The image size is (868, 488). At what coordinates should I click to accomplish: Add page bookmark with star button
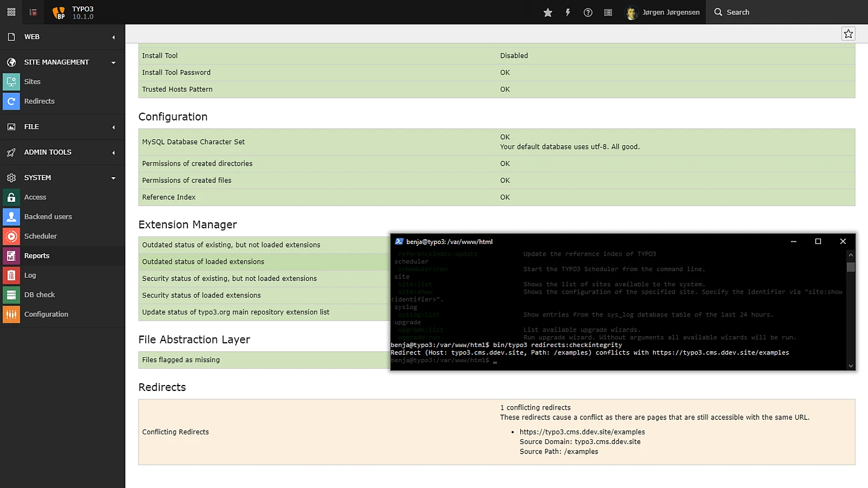[x=848, y=34]
